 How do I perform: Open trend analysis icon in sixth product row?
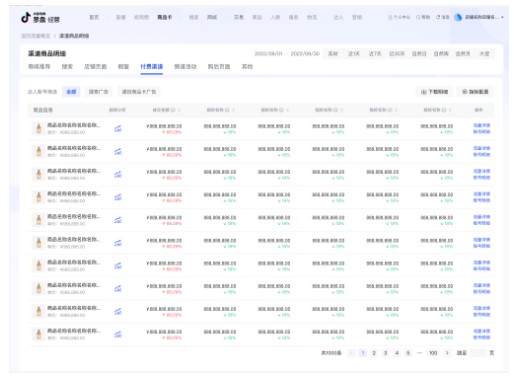[118, 243]
